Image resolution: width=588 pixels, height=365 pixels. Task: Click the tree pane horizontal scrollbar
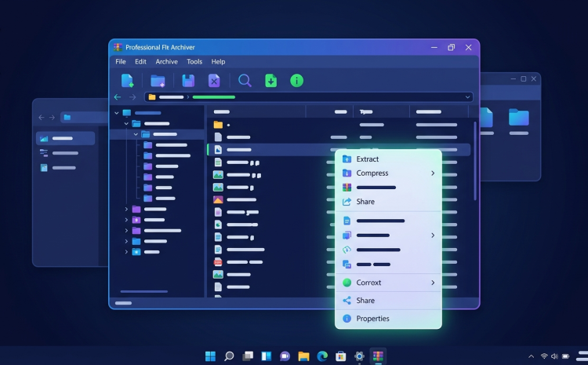coord(144,291)
